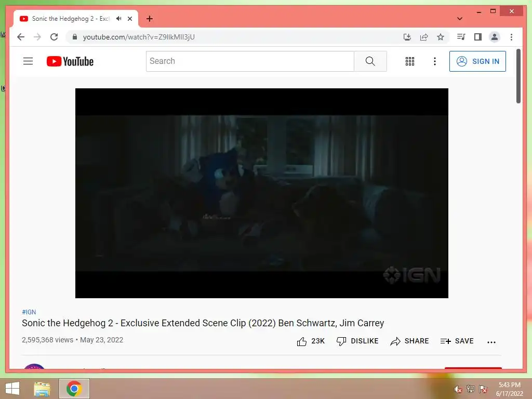
Task: Bookmark this tab with the star
Action: coord(441,37)
